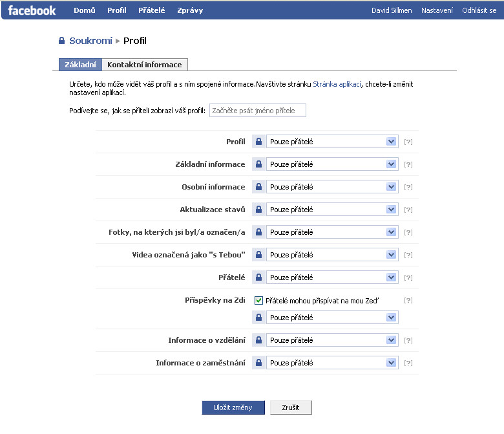Go to Domů in top navigation
Image resolution: width=504 pixels, height=434 pixels.
click(x=85, y=10)
